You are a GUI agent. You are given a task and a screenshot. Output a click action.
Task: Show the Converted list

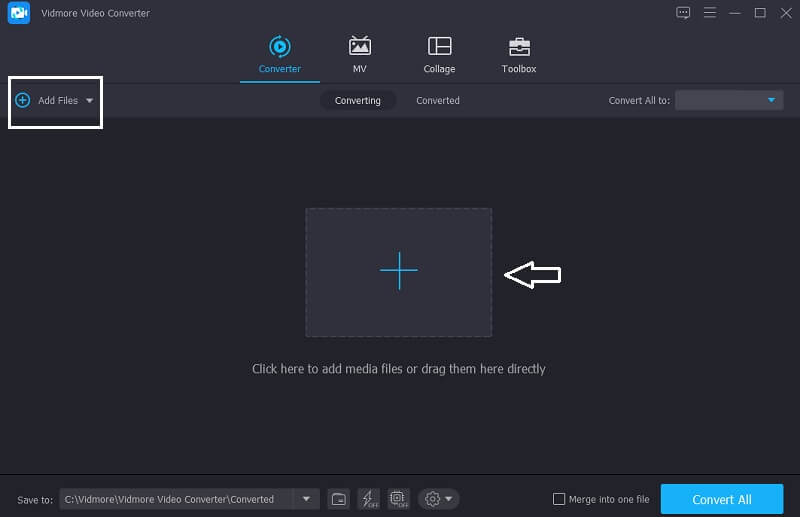pyautogui.click(x=438, y=101)
